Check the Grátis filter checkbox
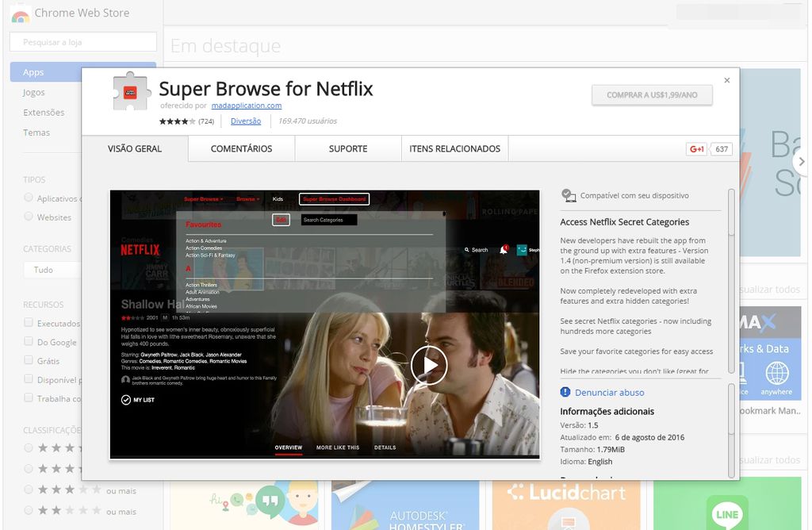 [x=29, y=360]
